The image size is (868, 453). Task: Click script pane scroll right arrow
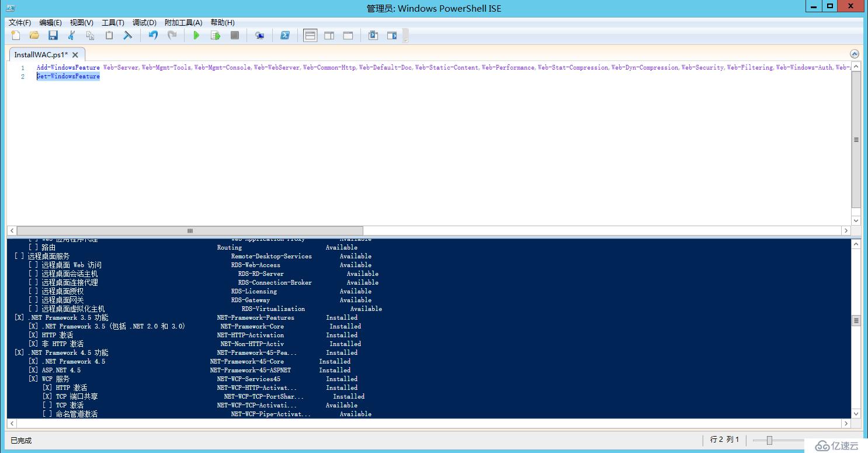coord(846,231)
